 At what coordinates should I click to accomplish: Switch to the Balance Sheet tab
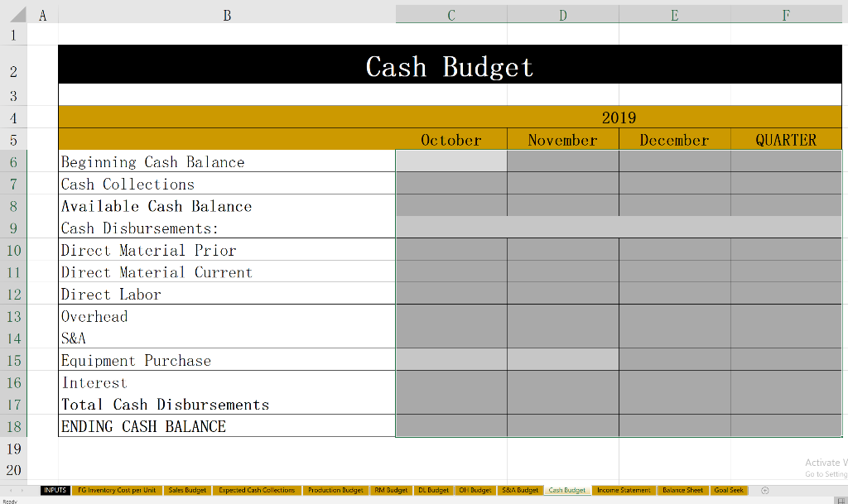(682, 490)
